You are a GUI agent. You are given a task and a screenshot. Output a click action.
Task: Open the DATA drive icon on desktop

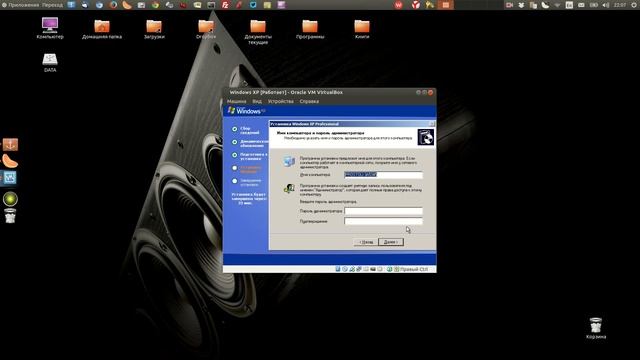[x=50, y=62]
